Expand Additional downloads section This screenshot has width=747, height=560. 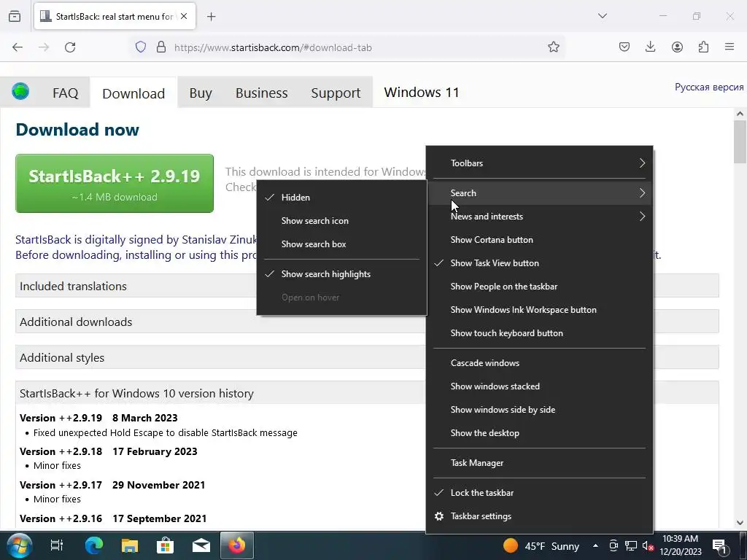point(367,322)
